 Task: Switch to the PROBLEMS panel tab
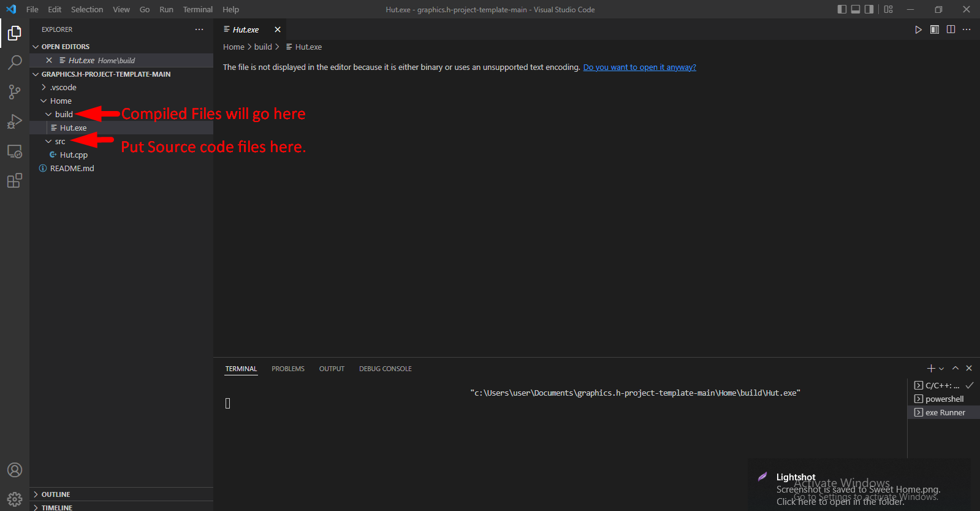[288, 369]
